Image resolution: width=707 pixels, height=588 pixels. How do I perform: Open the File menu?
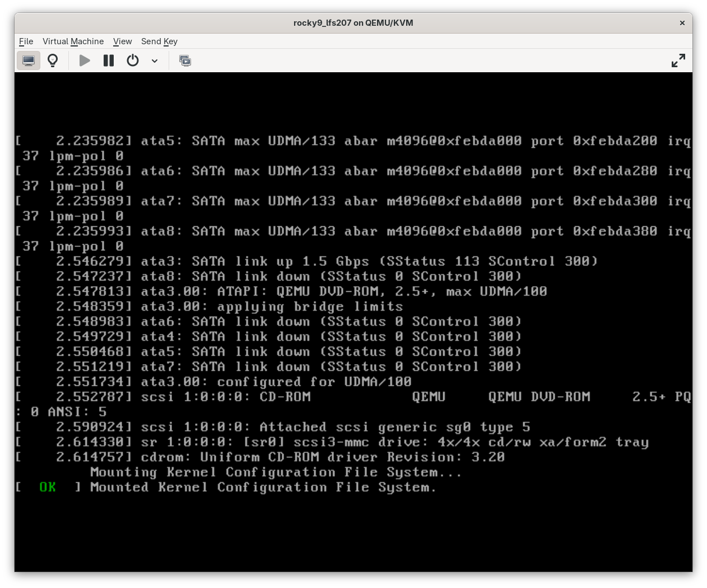26,41
